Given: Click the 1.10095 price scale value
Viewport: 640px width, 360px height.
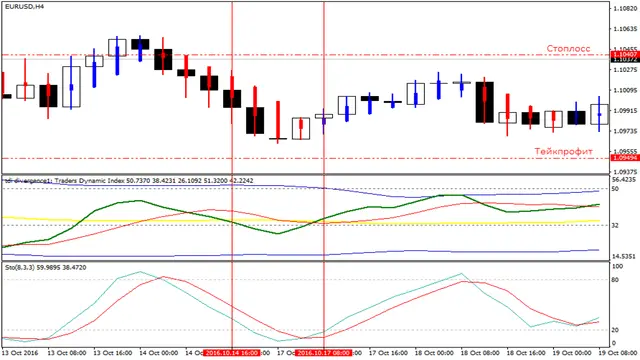Looking at the screenshot, I should coord(625,90).
